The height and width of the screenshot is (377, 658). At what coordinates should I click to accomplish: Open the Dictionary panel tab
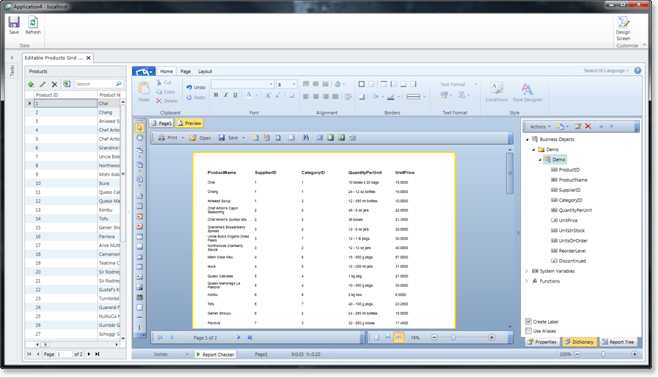tap(579, 342)
